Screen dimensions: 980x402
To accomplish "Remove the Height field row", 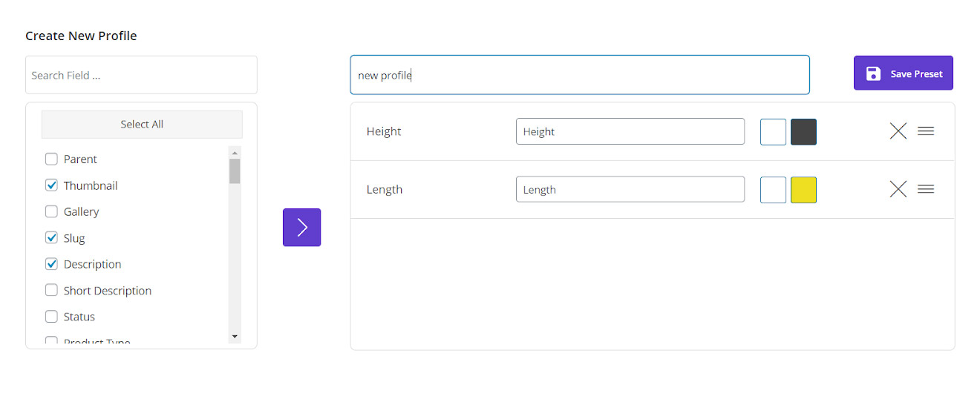I will coord(898,131).
